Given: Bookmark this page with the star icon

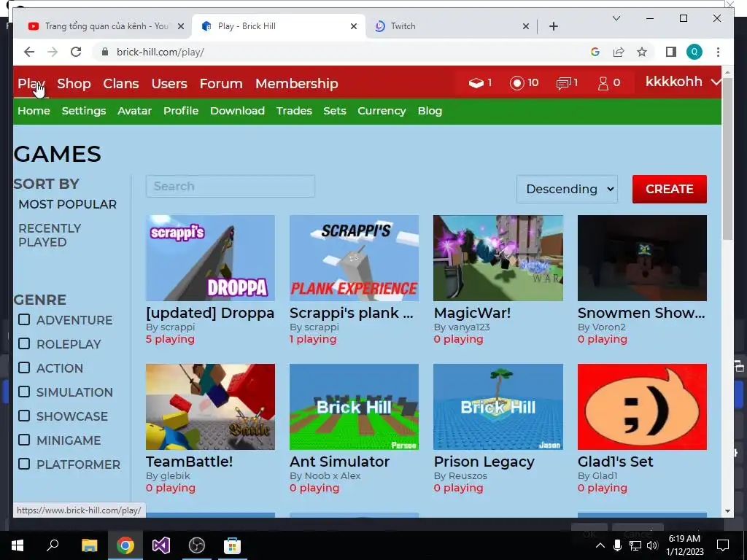Looking at the screenshot, I should pos(642,52).
